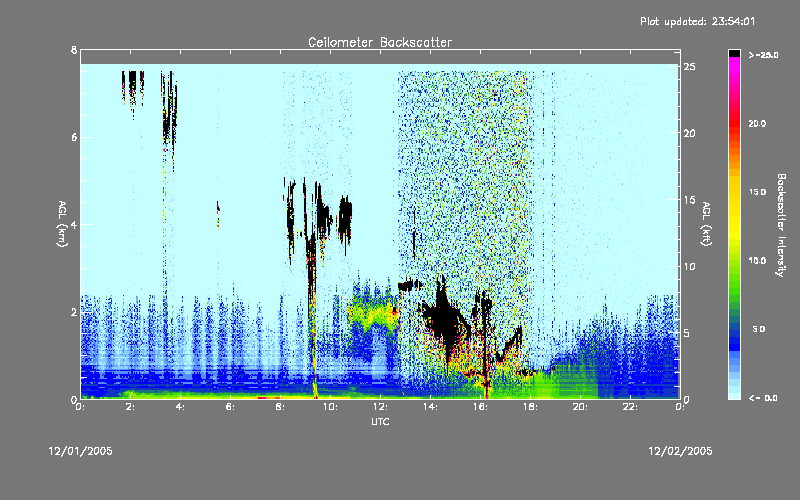This screenshot has width=800, height=500.
Task: Click the 20 kft label on right axis
Action: tap(689, 133)
